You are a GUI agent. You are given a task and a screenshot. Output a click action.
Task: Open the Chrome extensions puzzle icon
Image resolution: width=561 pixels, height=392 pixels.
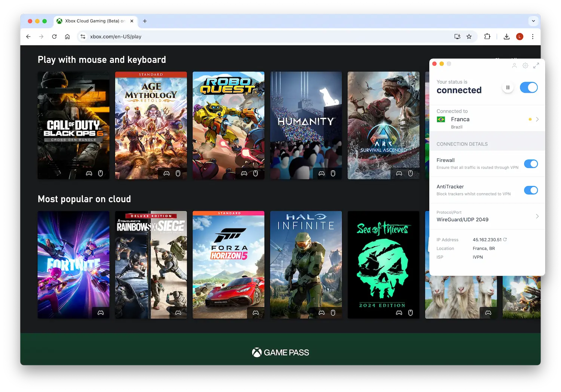tap(487, 36)
